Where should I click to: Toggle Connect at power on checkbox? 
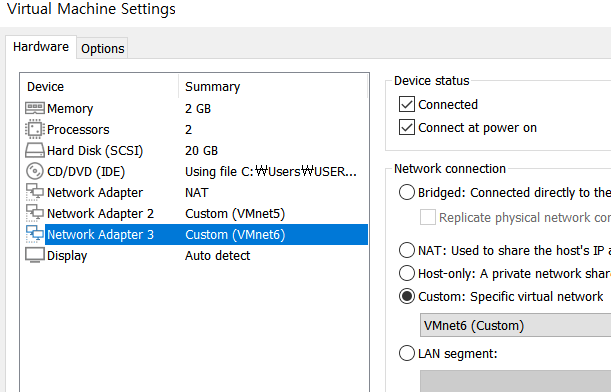(407, 127)
